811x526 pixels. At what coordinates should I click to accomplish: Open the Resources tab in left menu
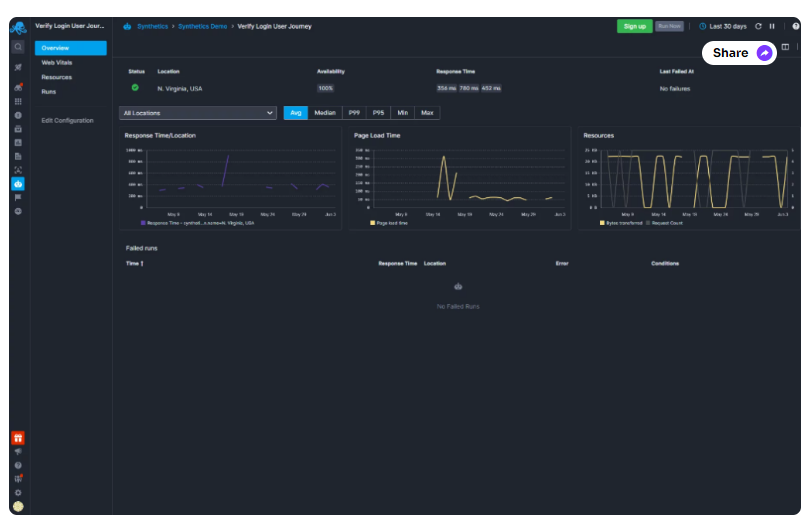tap(57, 77)
